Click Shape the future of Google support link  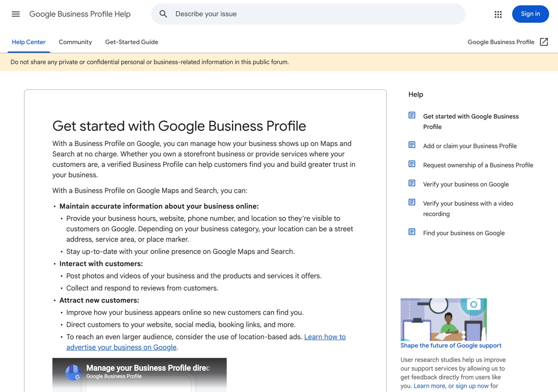point(451,345)
